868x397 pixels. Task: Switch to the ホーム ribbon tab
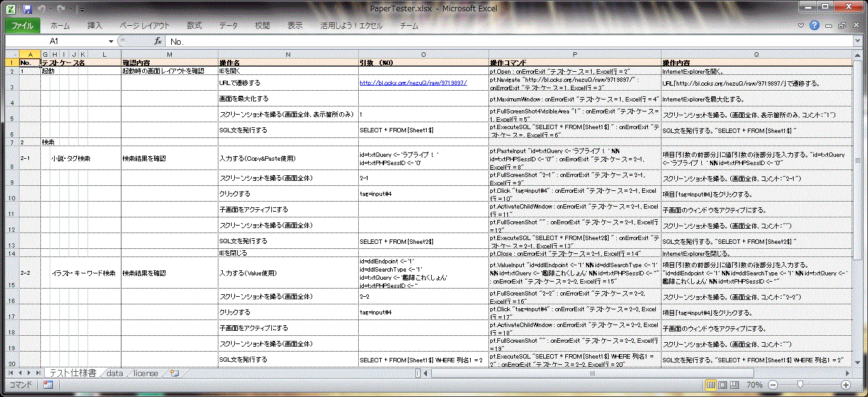(60, 26)
